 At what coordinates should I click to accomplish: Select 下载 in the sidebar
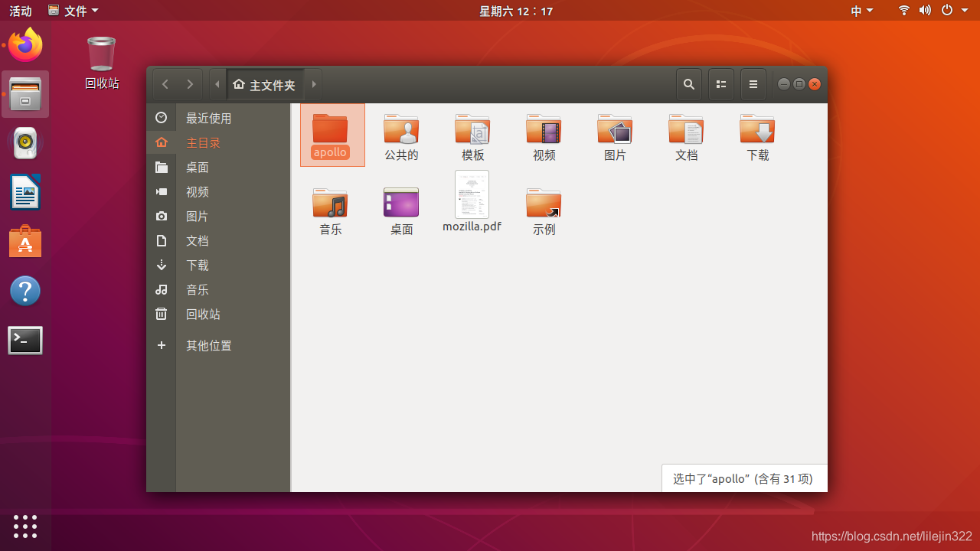tap(218, 265)
